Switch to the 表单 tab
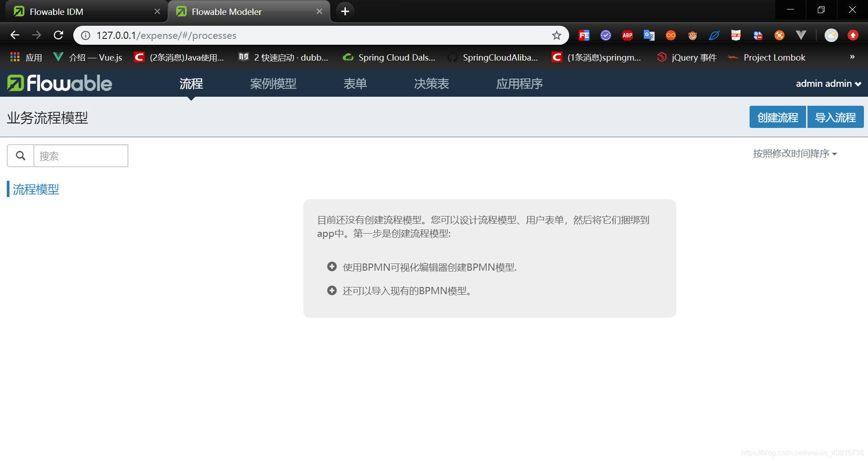Image resolution: width=868 pixels, height=461 pixels. pyautogui.click(x=355, y=84)
